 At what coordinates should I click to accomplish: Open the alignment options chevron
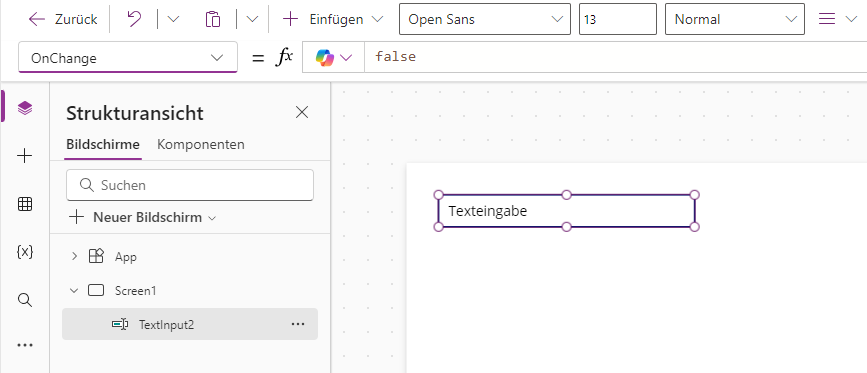pos(851,19)
